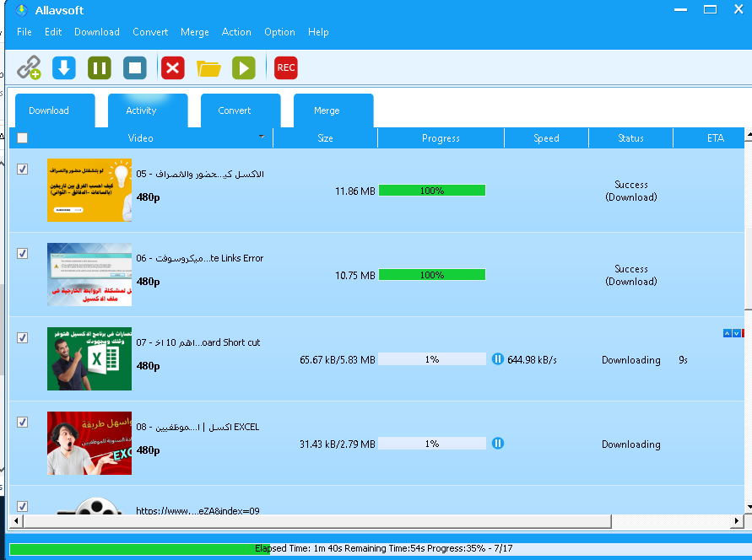Image resolution: width=752 pixels, height=560 pixels.
Task: Open the Option menu
Action: [279, 32]
